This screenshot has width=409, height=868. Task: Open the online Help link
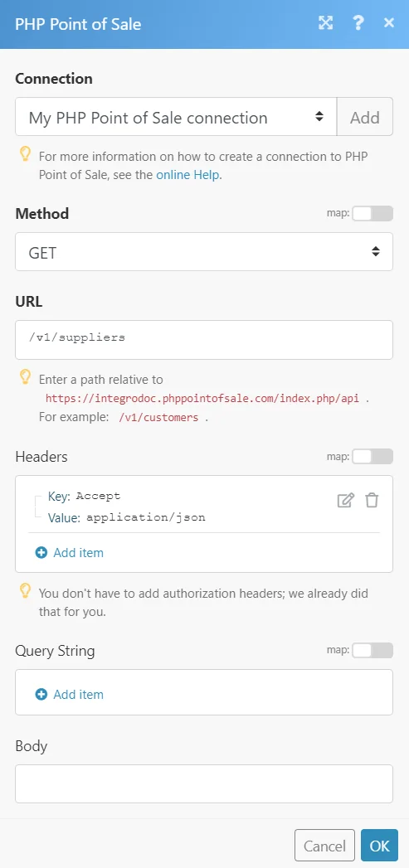pos(187,176)
